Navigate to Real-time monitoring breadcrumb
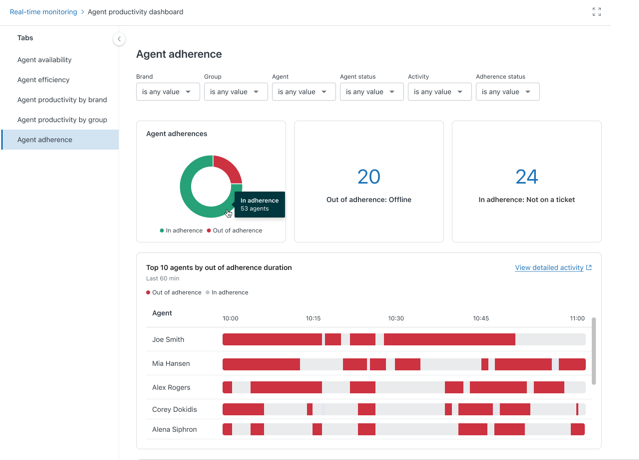 pyautogui.click(x=43, y=12)
